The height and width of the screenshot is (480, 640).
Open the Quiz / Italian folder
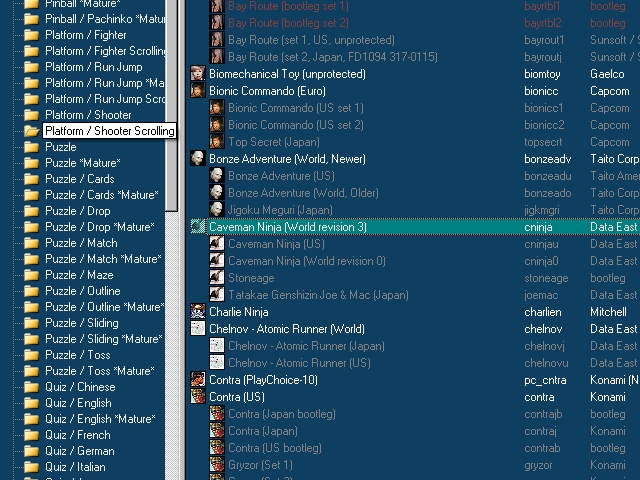75,467
